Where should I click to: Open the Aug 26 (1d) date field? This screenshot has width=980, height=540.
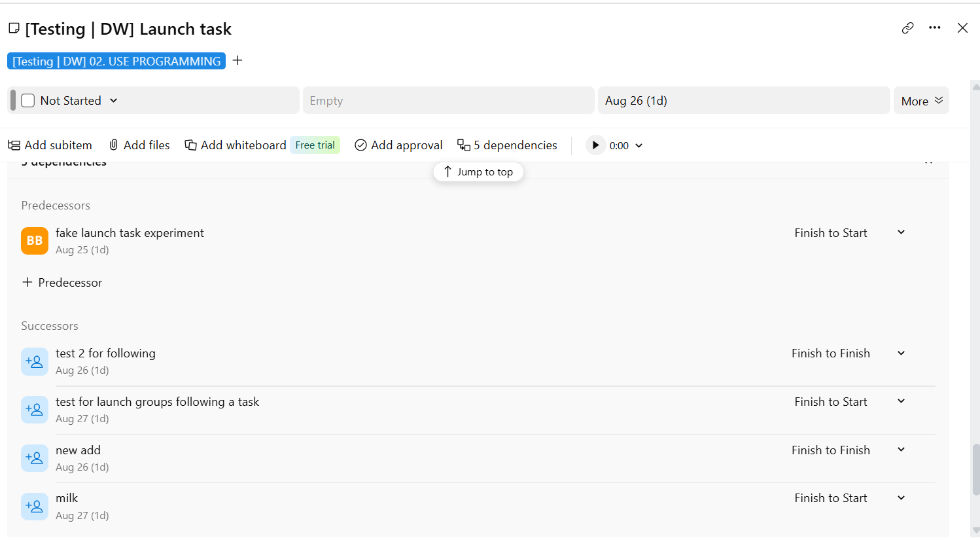(744, 100)
